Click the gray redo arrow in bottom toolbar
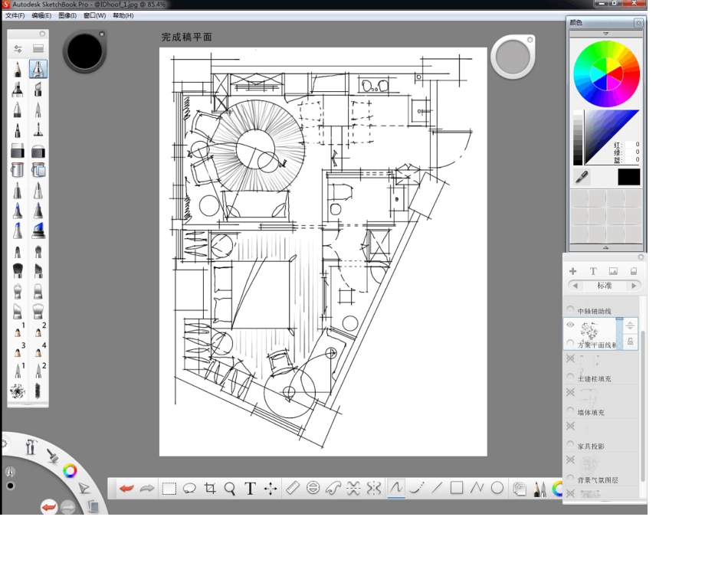The image size is (728, 579). pyautogui.click(x=146, y=488)
